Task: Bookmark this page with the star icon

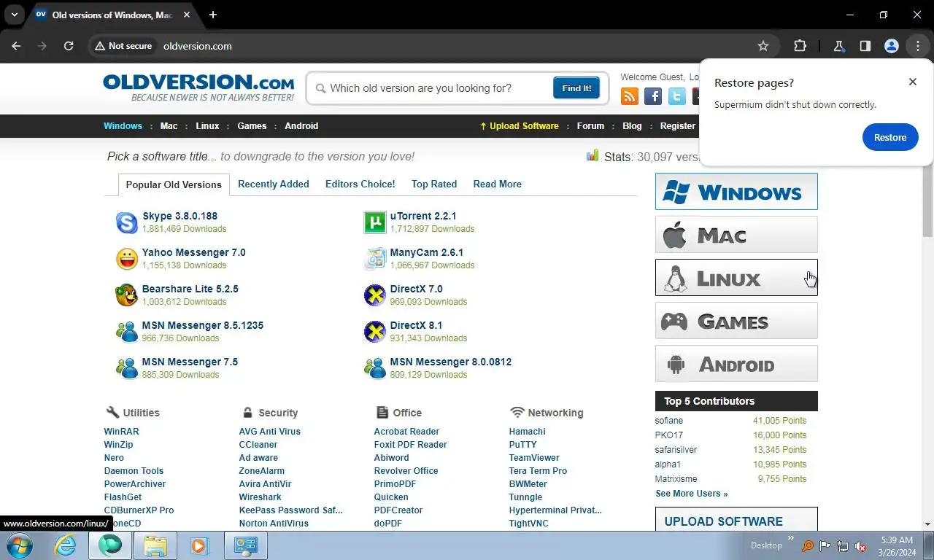Action: point(763,46)
